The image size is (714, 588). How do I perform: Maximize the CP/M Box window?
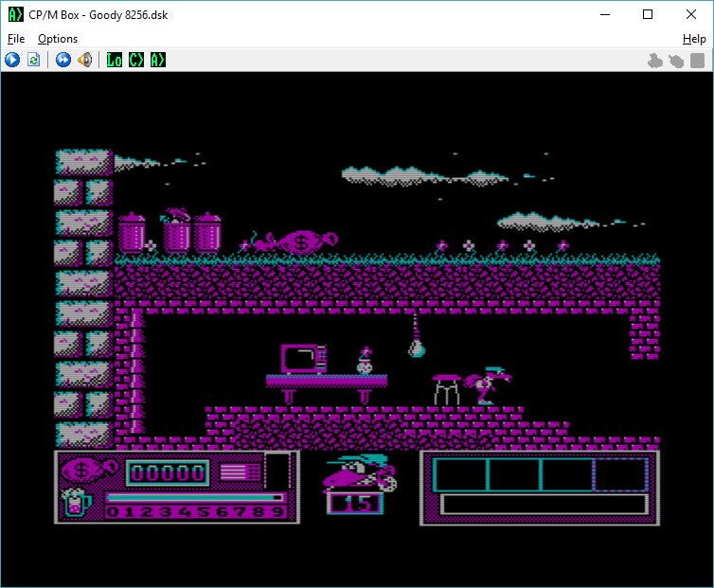tap(648, 14)
